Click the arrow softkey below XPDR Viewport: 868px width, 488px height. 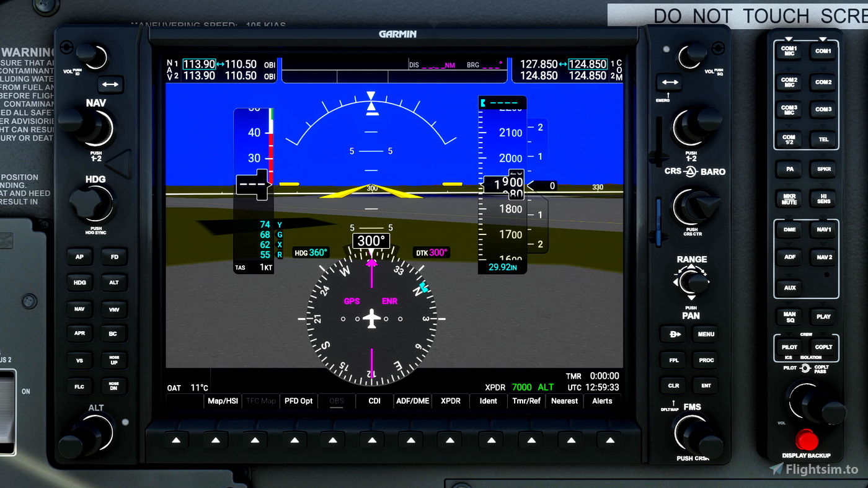[449, 440]
